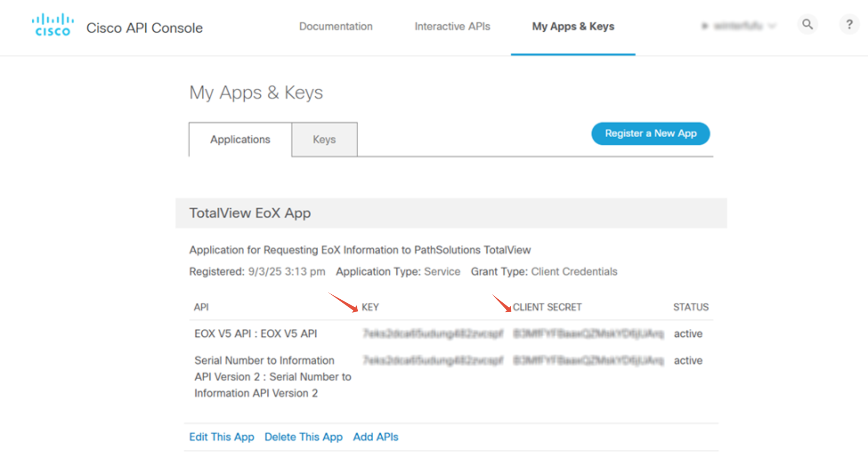Viewport: 868px width, 474px height.
Task: Click the active status of EOX V5 API
Action: pos(688,334)
